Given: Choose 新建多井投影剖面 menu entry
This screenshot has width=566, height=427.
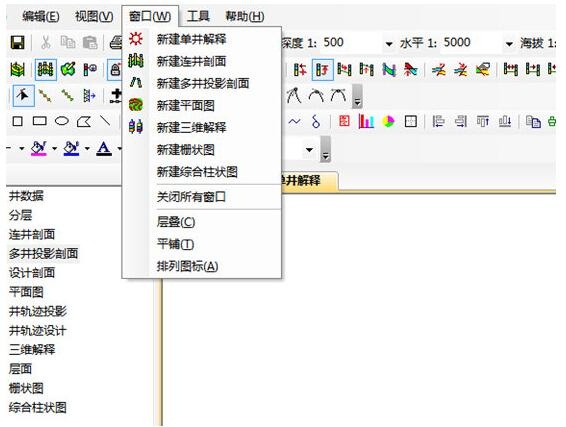Looking at the screenshot, I should pyautogui.click(x=202, y=83).
